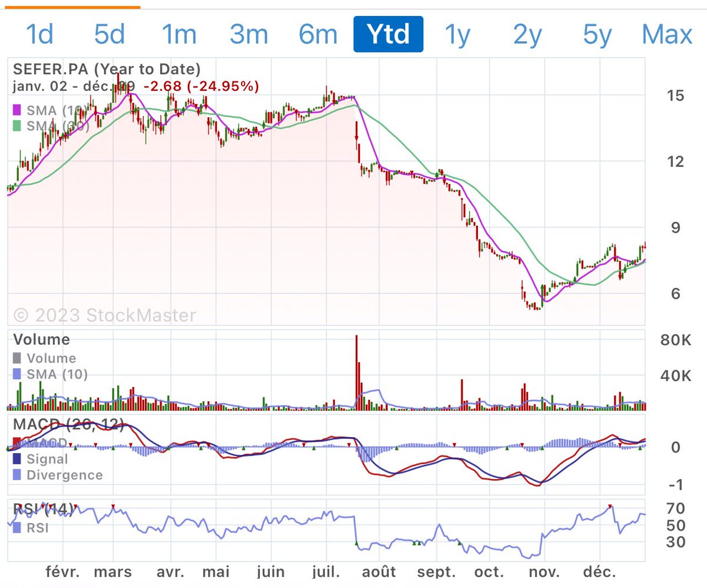
Task: Click the nov. month label
Action: coord(545,572)
